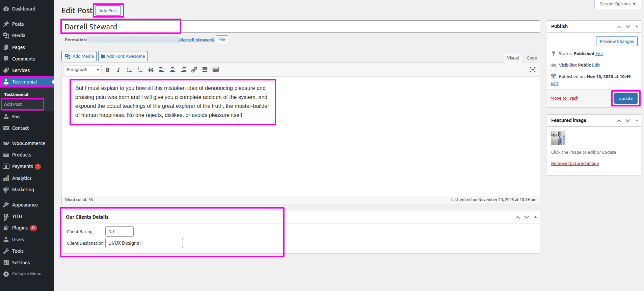This screenshot has height=291, width=644.
Task: Click the featured image thumbnail
Action: [x=558, y=138]
